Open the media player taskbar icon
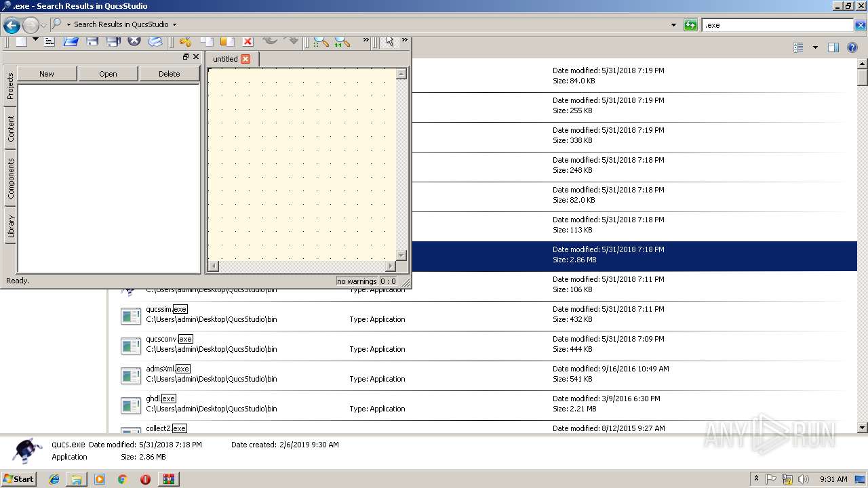868x488 pixels. click(100, 479)
